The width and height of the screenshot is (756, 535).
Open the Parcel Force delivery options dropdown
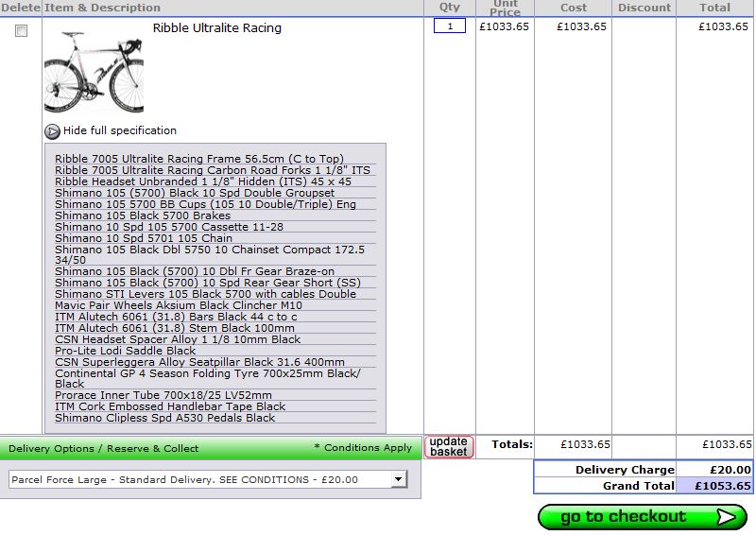click(x=208, y=479)
